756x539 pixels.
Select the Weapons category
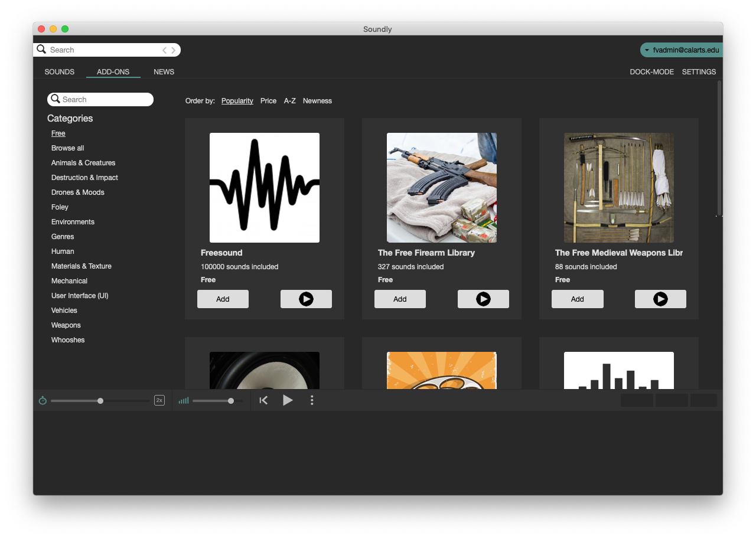66,325
